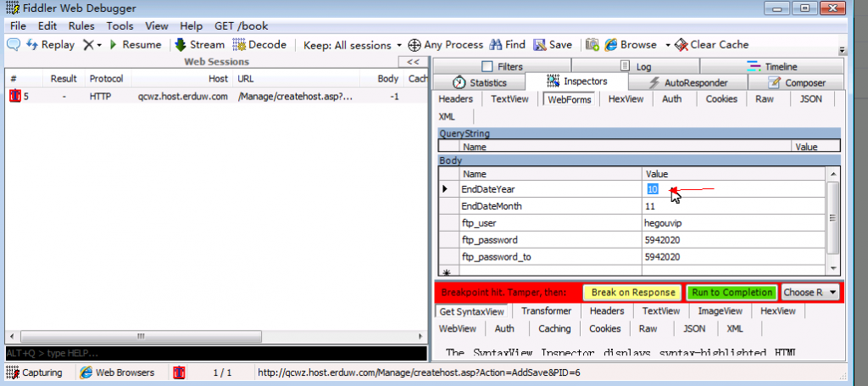Open the request HexView inspector tab
This screenshot has height=386, width=868.
pos(626,99)
